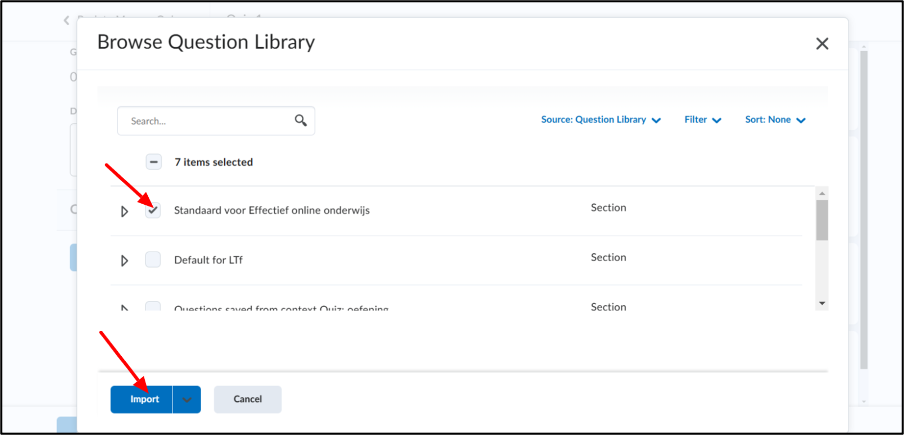Expand Standaard voor Effectief online onderwijs section
The height and width of the screenshot is (436, 904).
click(124, 211)
